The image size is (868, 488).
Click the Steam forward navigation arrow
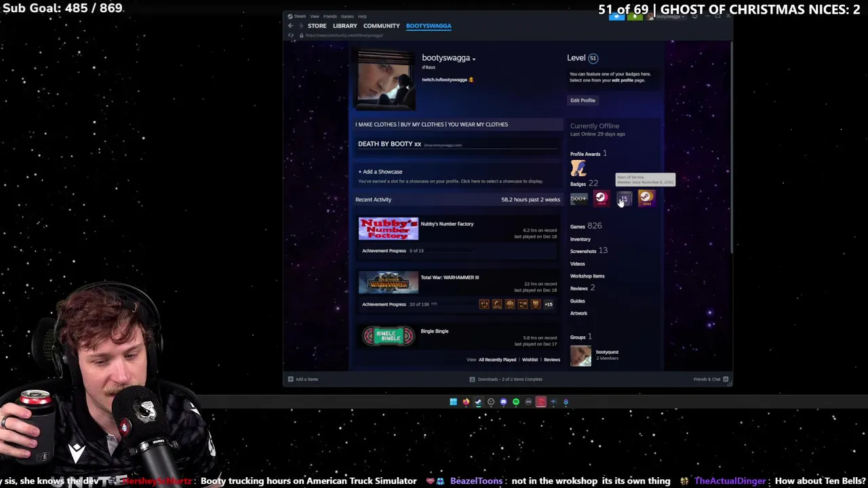[300, 26]
